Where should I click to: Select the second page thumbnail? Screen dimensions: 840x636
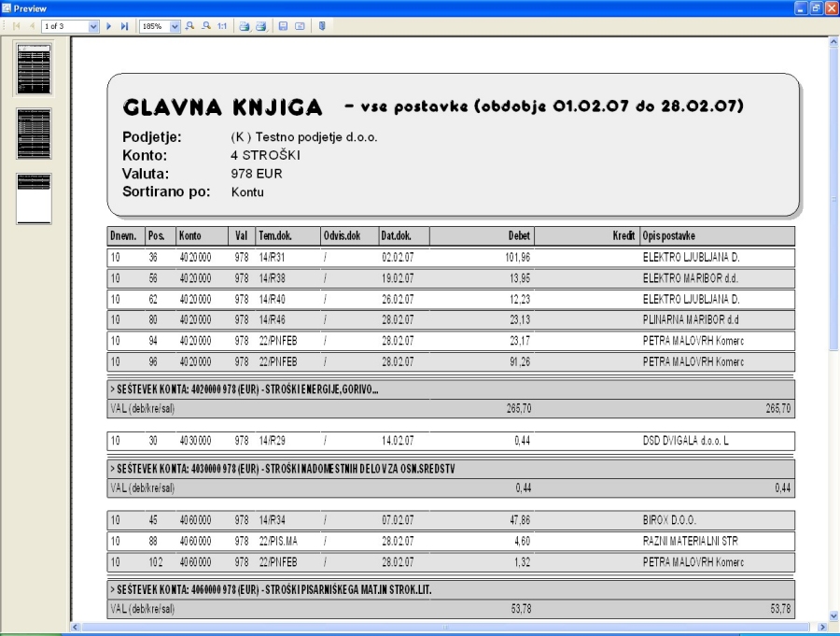(35, 134)
